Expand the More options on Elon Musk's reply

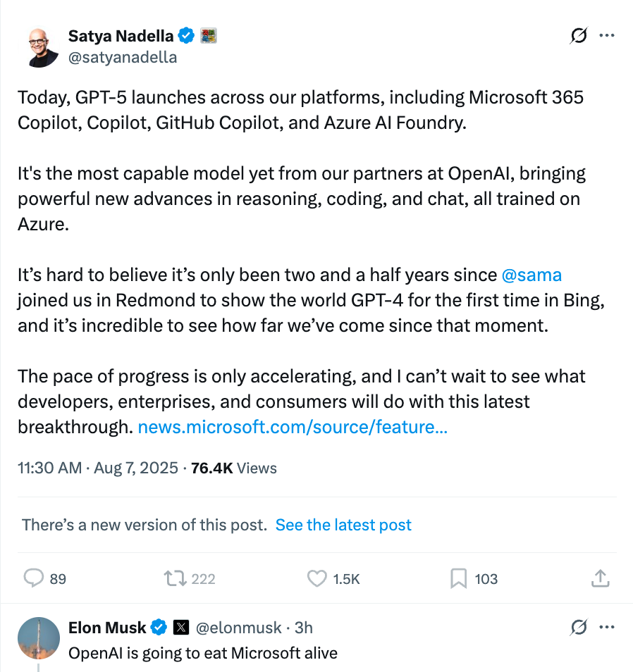click(606, 627)
